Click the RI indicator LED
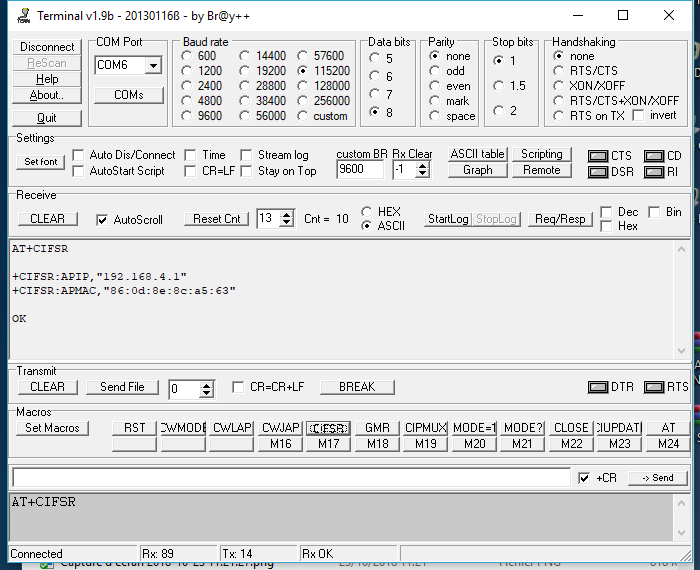The height and width of the screenshot is (570, 700). tap(654, 172)
